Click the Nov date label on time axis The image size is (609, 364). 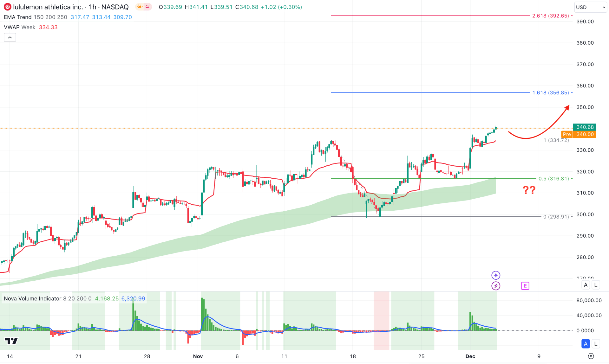[x=198, y=356]
